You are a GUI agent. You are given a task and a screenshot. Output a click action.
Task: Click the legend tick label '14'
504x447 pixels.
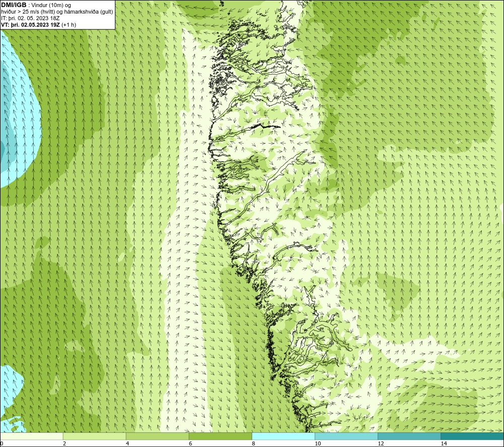coord(444,444)
